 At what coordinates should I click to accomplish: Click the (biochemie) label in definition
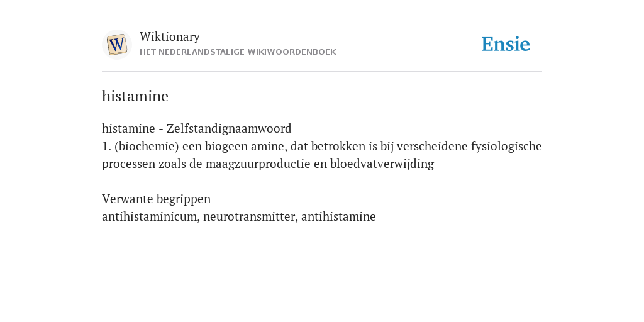click(x=147, y=146)
